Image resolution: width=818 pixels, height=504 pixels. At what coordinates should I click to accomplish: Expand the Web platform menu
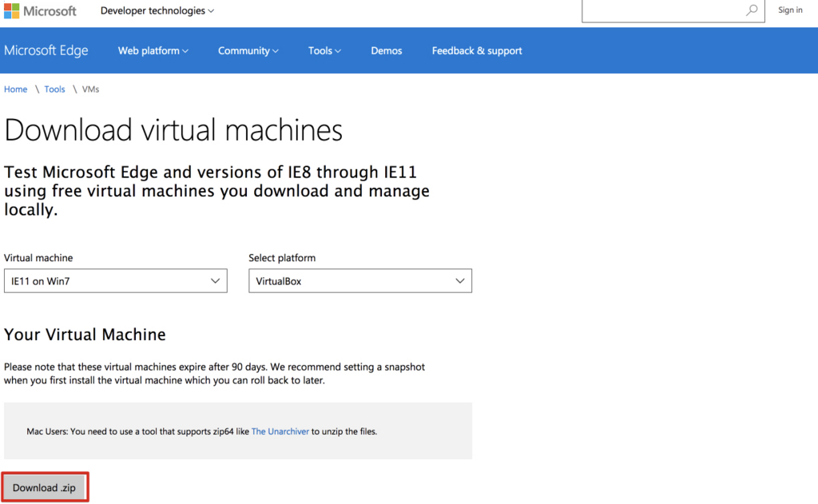point(153,50)
